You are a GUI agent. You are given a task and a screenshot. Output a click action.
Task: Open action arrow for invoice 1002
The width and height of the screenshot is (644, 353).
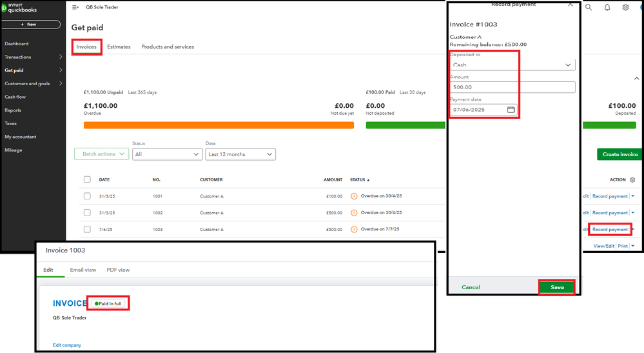click(633, 213)
